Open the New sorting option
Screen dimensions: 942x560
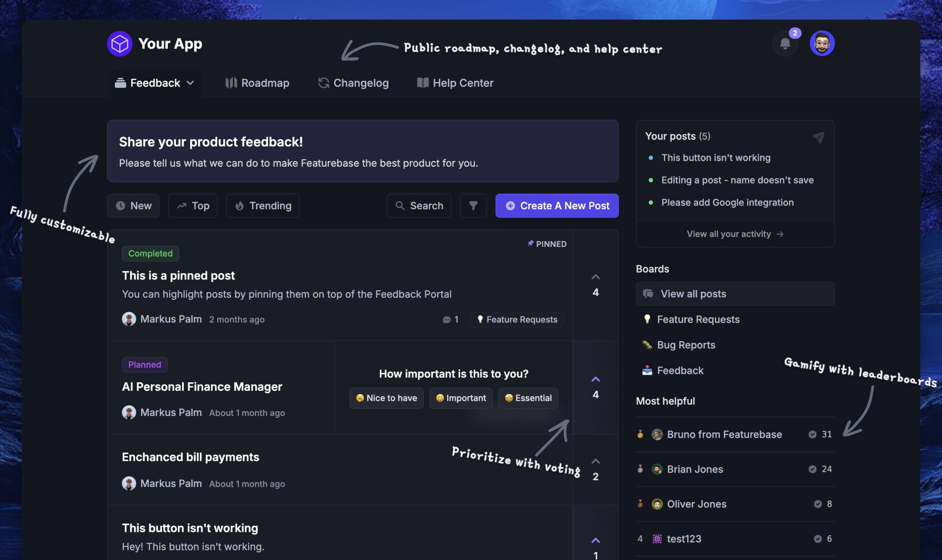click(x=133, y=206)
